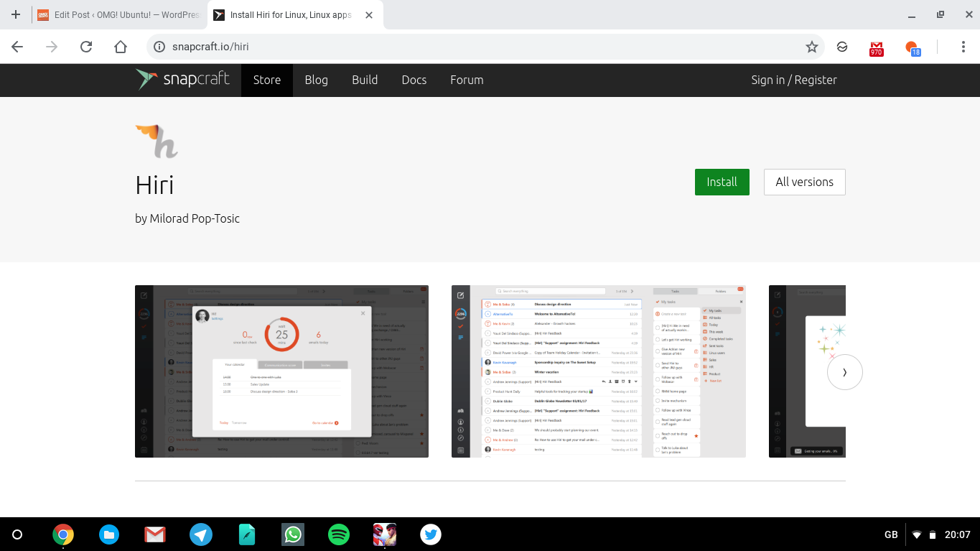Open second Hiri inbox screenshot thumbnail
Screen dimensions: 980x551
(598, 371)
